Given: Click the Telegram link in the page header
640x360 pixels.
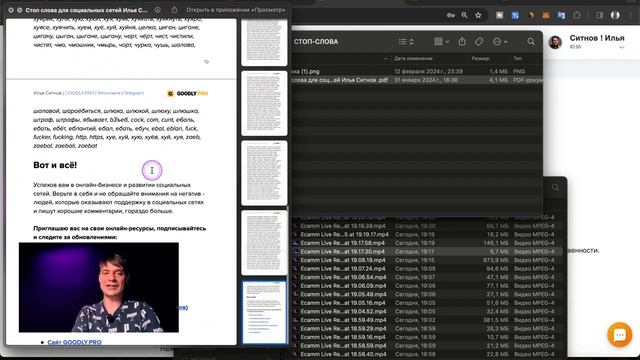Looking at the screenshot, I should (x=133, y=93).
